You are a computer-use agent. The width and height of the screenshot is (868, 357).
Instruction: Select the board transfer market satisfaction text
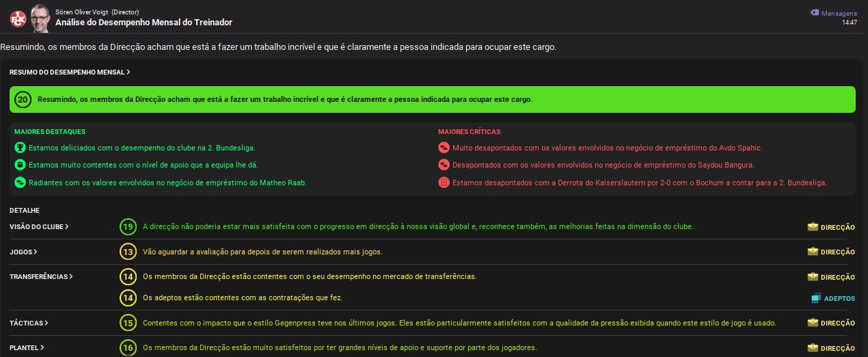(310, 277)
